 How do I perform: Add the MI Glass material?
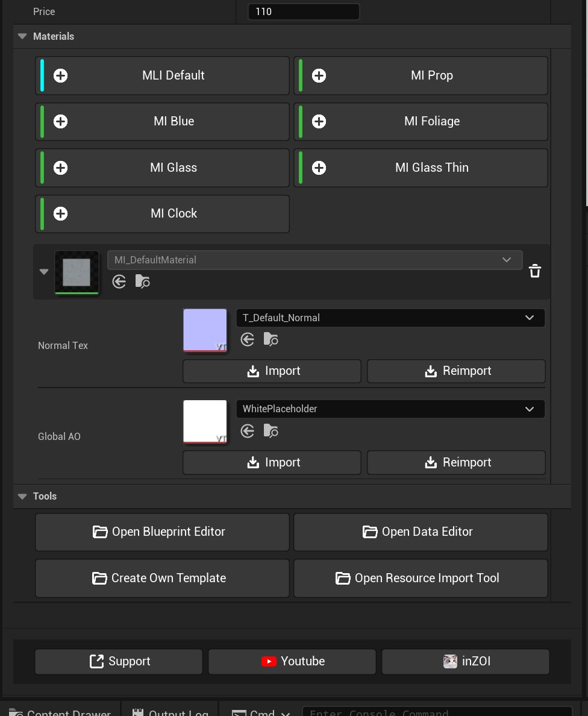click(x=162, y=168)
